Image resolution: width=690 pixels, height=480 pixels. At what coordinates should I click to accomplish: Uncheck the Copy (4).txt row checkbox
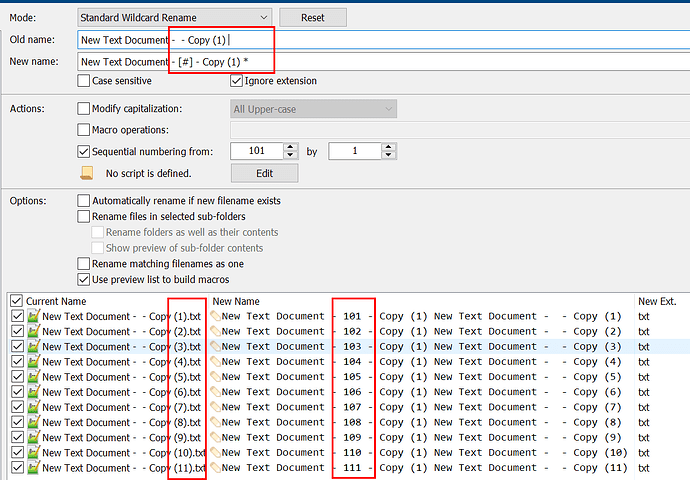[x=18, y=361]
